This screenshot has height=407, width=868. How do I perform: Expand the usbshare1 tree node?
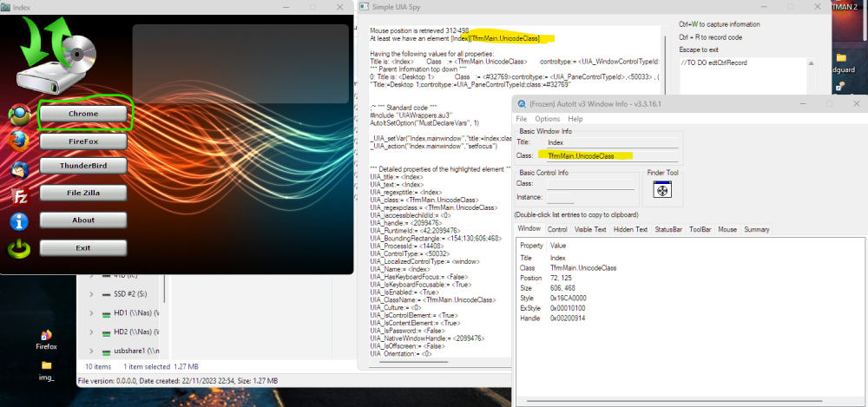91,351
